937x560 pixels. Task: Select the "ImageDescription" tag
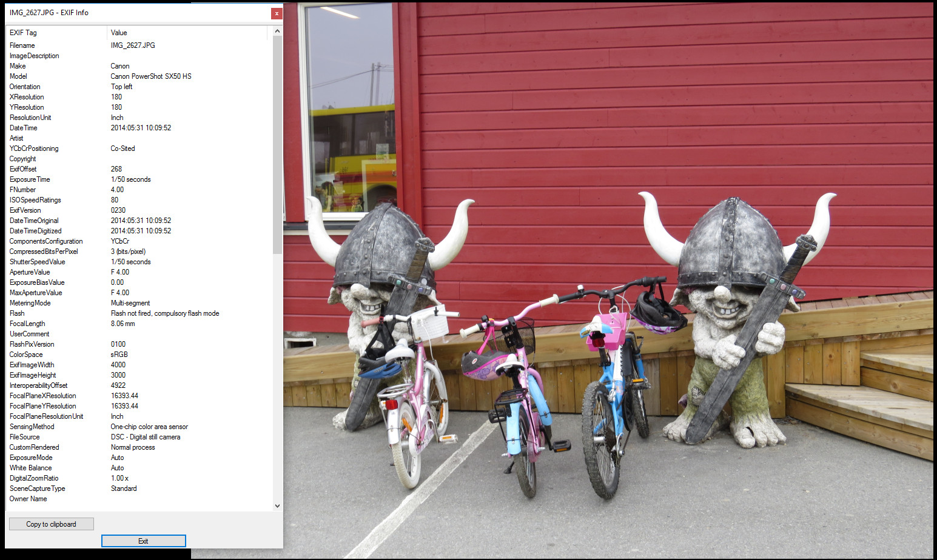(x=35, y=56)
